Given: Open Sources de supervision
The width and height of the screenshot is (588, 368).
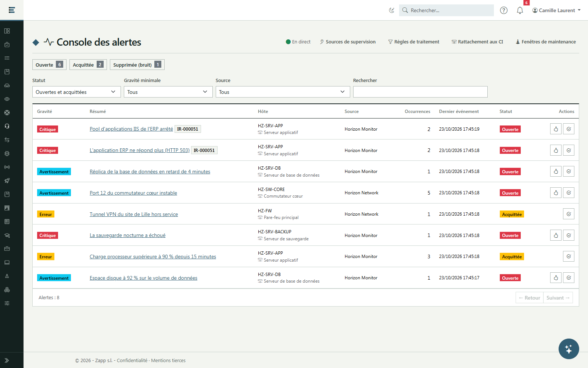Looking at the screenshot, I should pos(348,42).
